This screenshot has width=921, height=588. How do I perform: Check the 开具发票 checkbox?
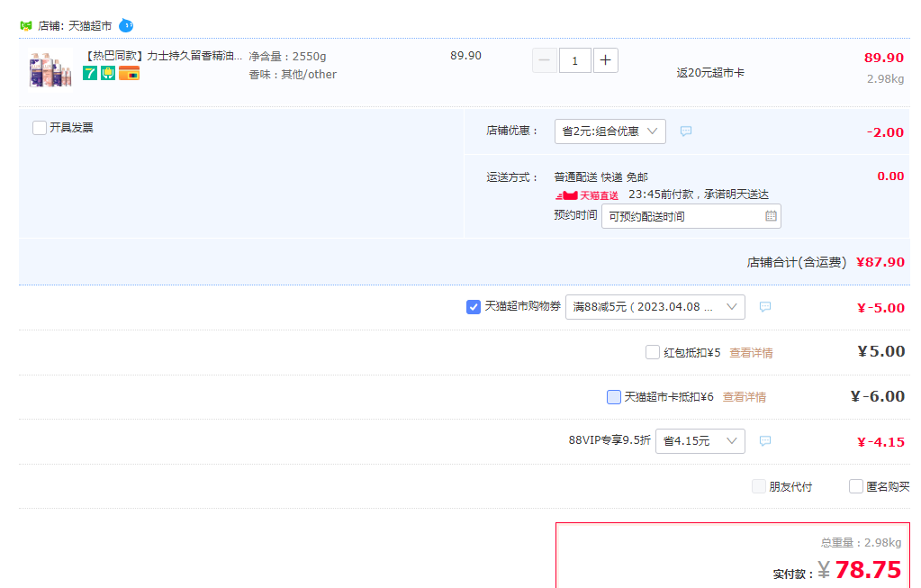(40, 128)
